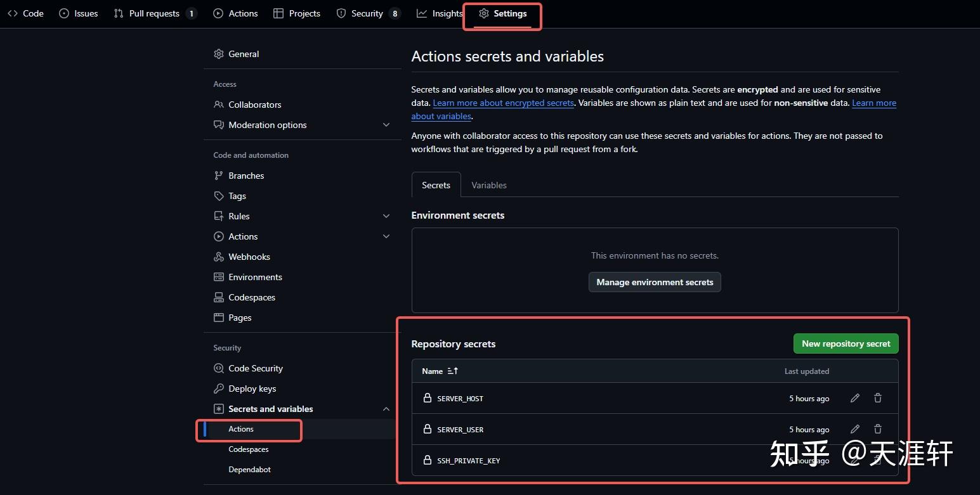Select Codespaces under Code and automation
Image resolution: width=980 pixels, height=495 pixels.
click(252, 297)
